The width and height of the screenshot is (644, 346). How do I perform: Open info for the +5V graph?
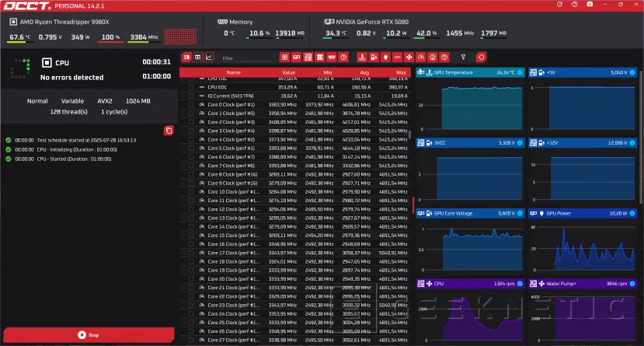point(632,73)
